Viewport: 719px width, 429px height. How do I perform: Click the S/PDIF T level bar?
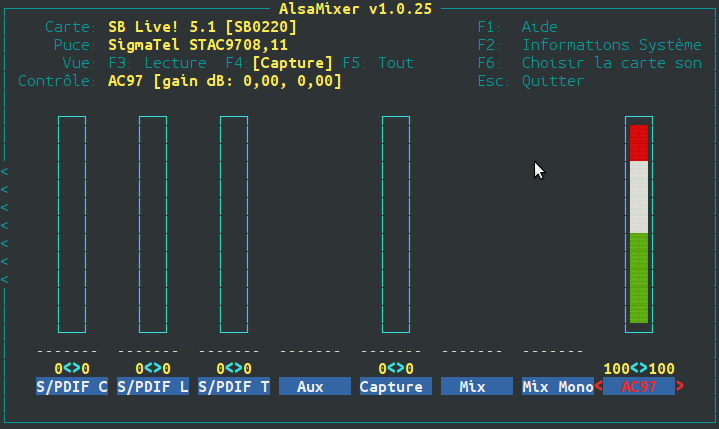[234, 225]
